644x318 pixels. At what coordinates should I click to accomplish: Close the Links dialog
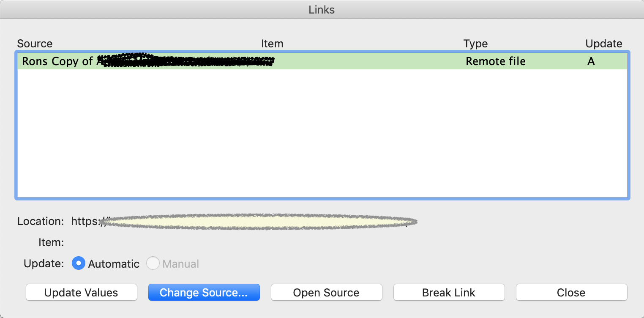point(571,293)
